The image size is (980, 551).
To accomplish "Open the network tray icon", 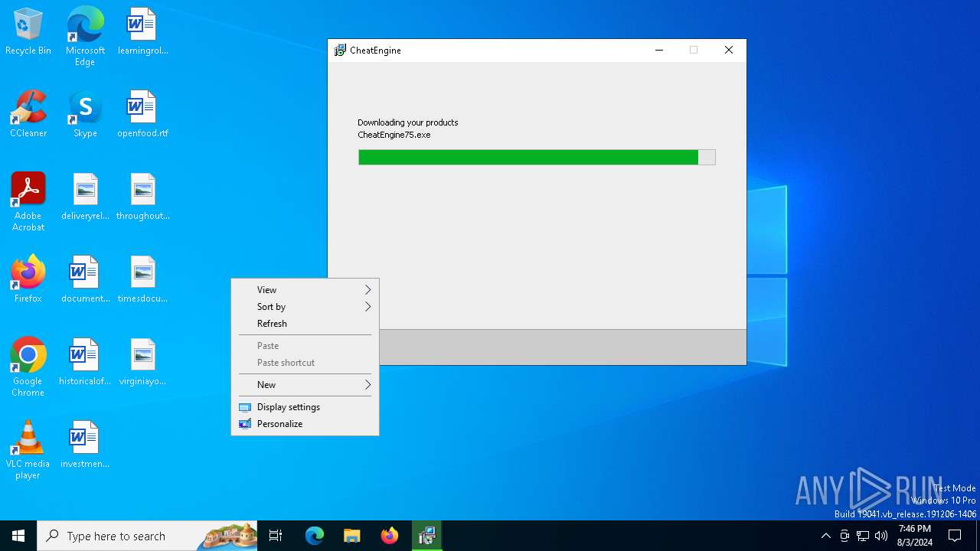I will click(x=863, y=536).
